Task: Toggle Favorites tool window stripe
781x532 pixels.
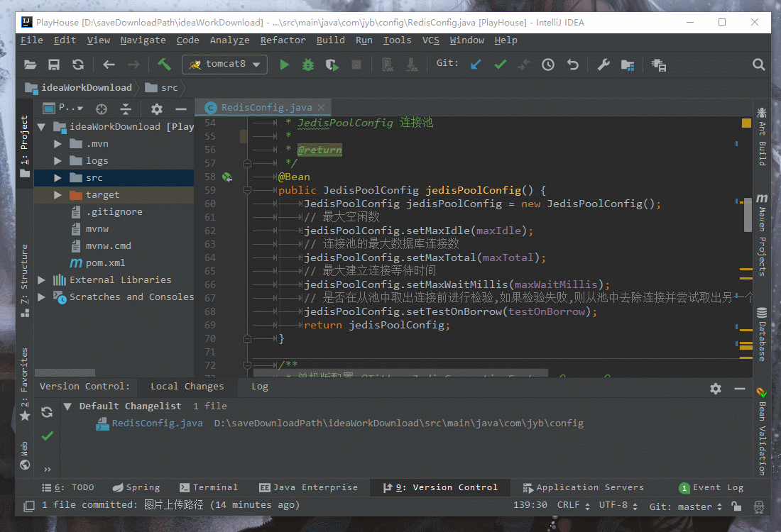Action: (24, 384)
